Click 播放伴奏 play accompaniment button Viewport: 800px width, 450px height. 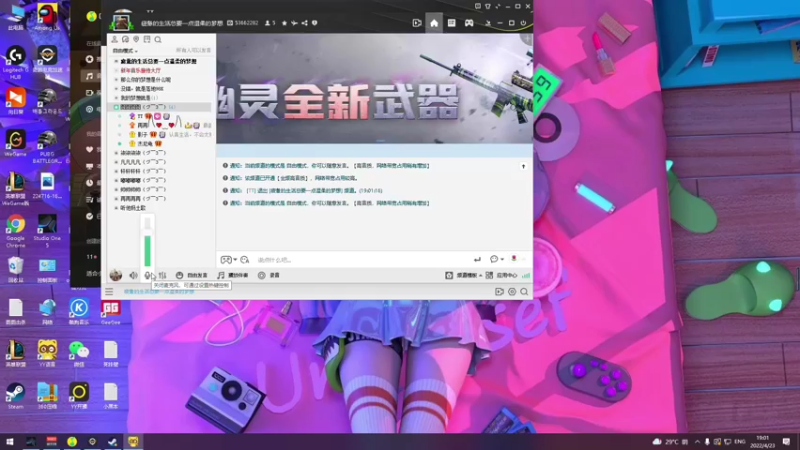pos(233,276)
